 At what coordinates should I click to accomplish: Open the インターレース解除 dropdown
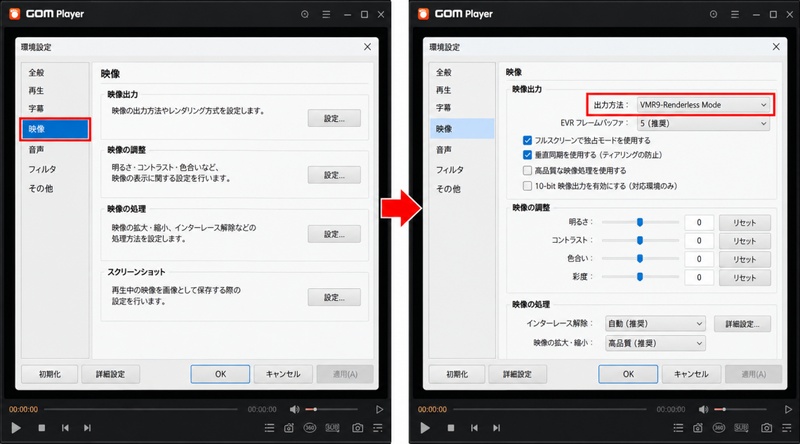click(x=655, y=324)
